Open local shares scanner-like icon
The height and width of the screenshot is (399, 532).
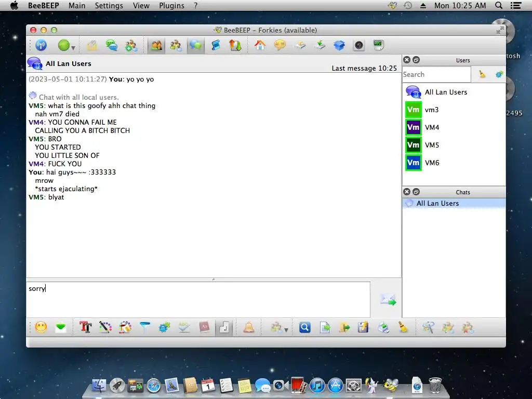(x=300, y=45)
